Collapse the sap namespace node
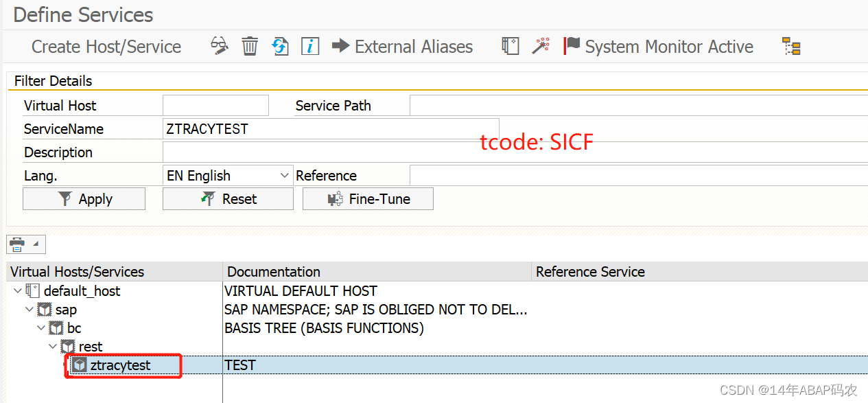Image resolution: width=868 pixels, height=403 pixels. pyautogui.click(x=29, y=310)
